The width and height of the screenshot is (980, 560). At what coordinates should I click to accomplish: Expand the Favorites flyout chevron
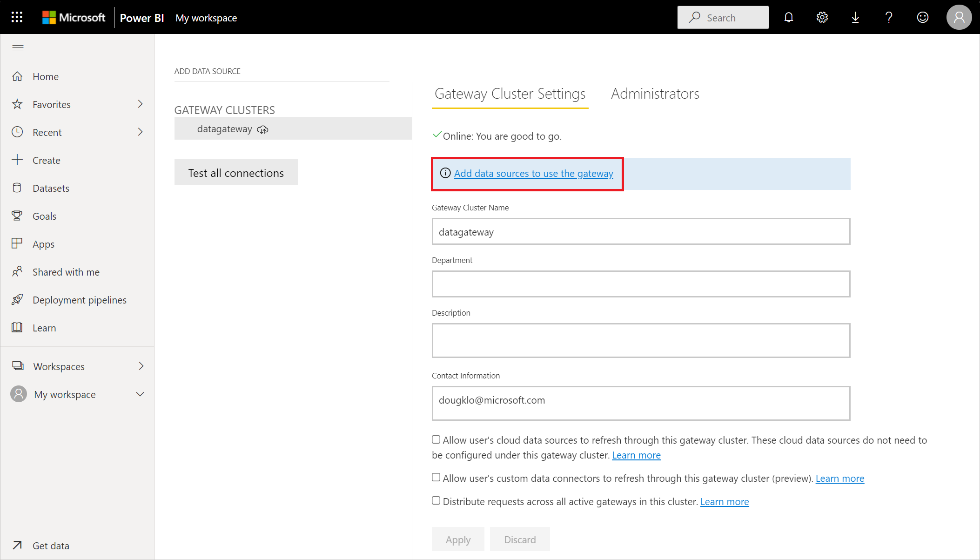(x=140, y=104)
